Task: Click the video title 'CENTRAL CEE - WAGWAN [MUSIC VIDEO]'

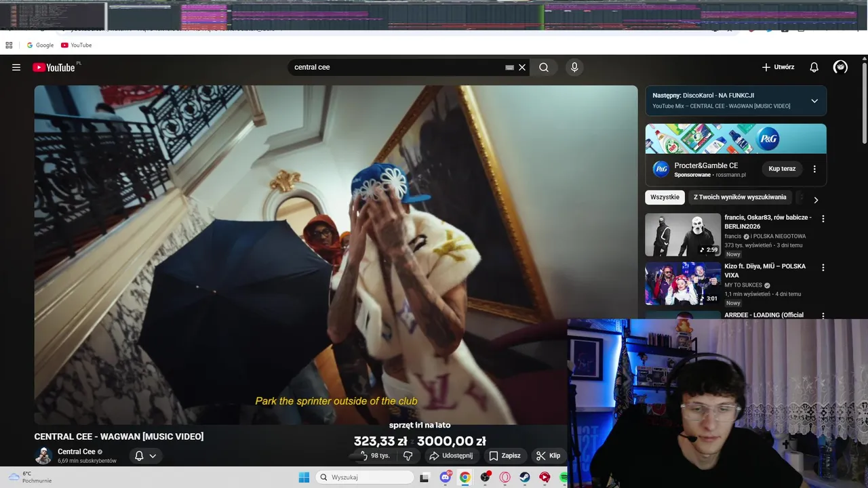Action: click(119, 436)
